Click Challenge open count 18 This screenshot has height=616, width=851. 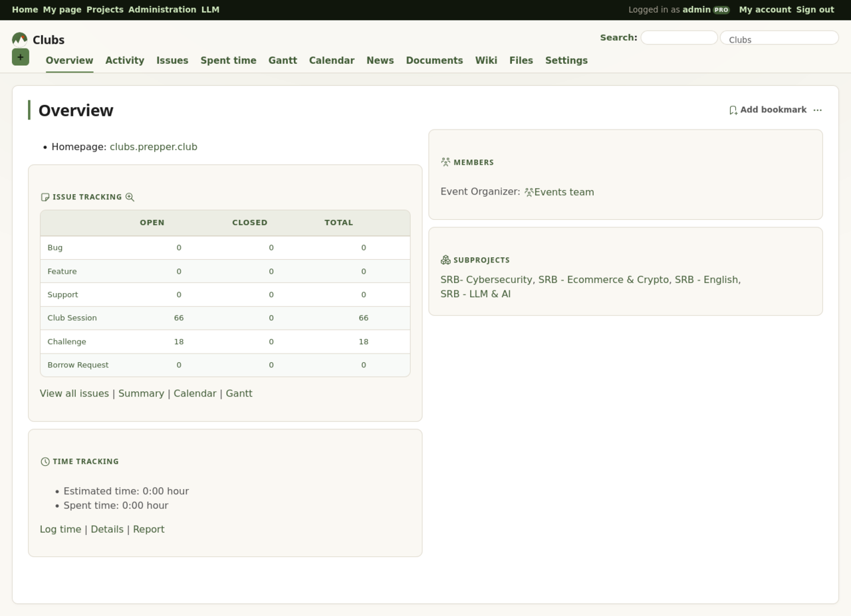179,342
